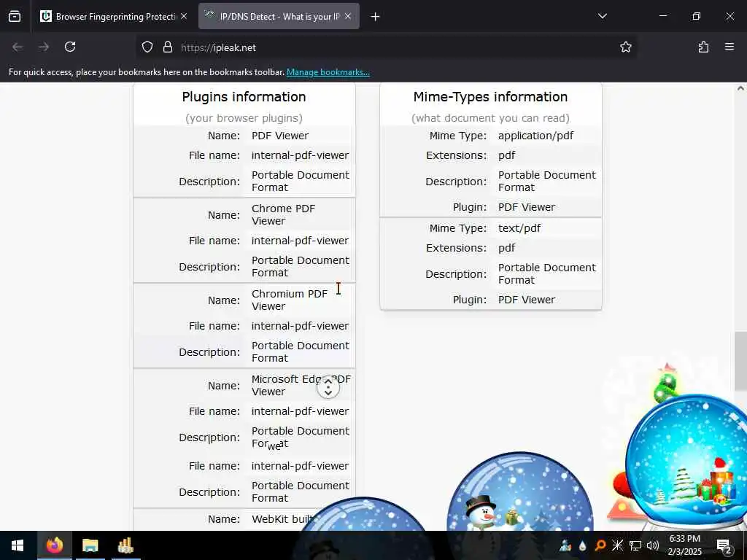Click the Mime-Types information heading
Screen dimensions: 747x560
[491, 97]
